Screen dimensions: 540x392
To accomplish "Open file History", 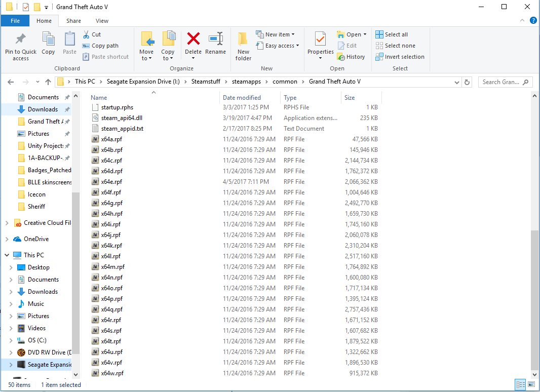I will pyautogui.click(x=351, y=57).
